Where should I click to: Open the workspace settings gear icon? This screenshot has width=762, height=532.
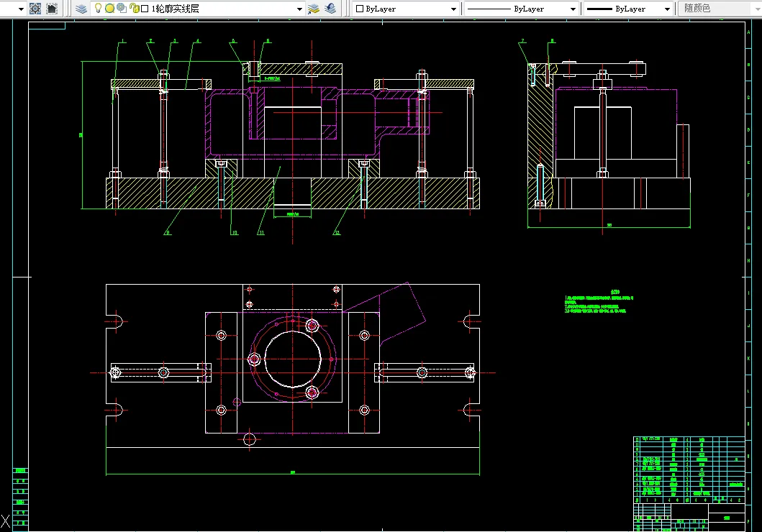(35, 8)
